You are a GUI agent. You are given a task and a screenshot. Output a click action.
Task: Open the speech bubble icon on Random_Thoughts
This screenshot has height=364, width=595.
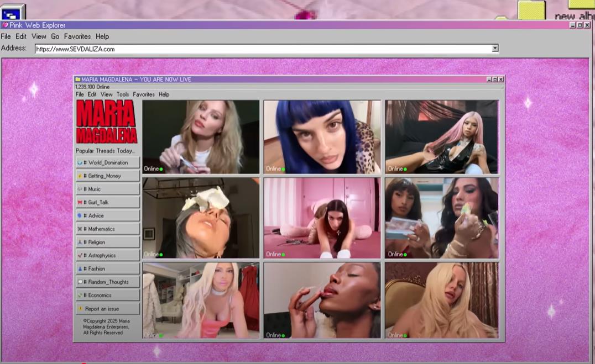[x=80, y=282]
